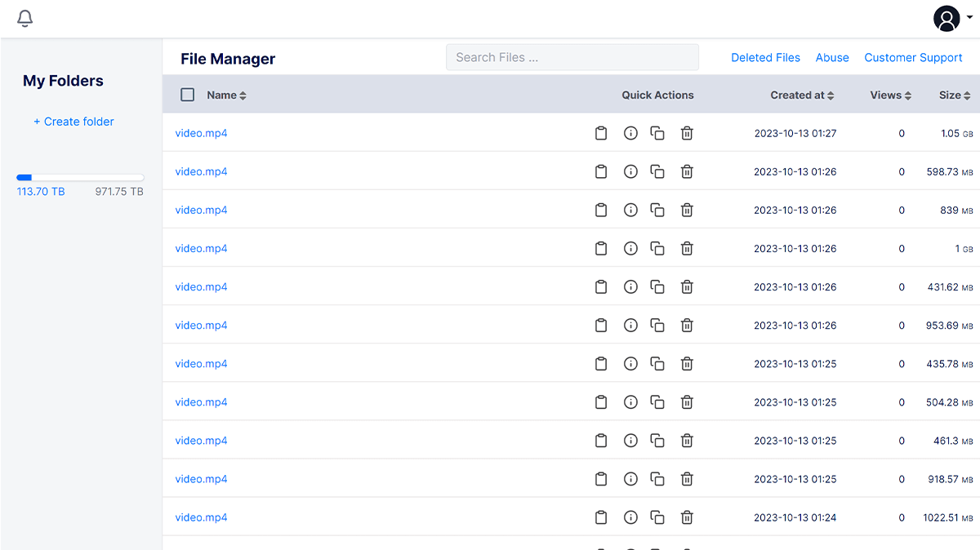Toggle the select-all files checkbox
Image resolution: width=980 pixels, height=550 pixels.
click(188, 95)
